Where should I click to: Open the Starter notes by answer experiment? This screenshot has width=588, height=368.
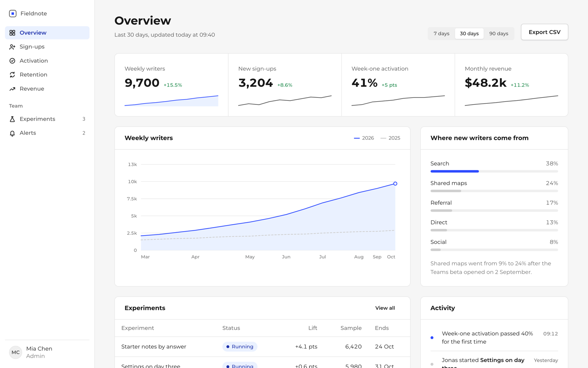(154, 347)
